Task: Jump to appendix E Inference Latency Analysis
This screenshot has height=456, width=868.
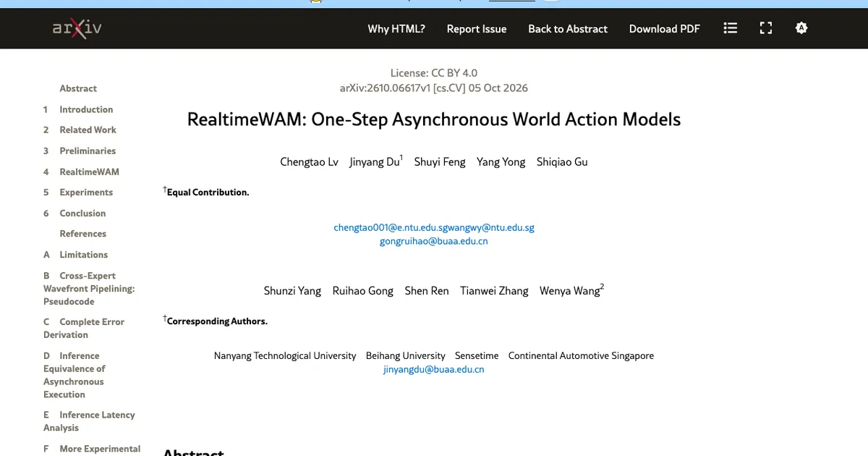Action: point(89,421)
